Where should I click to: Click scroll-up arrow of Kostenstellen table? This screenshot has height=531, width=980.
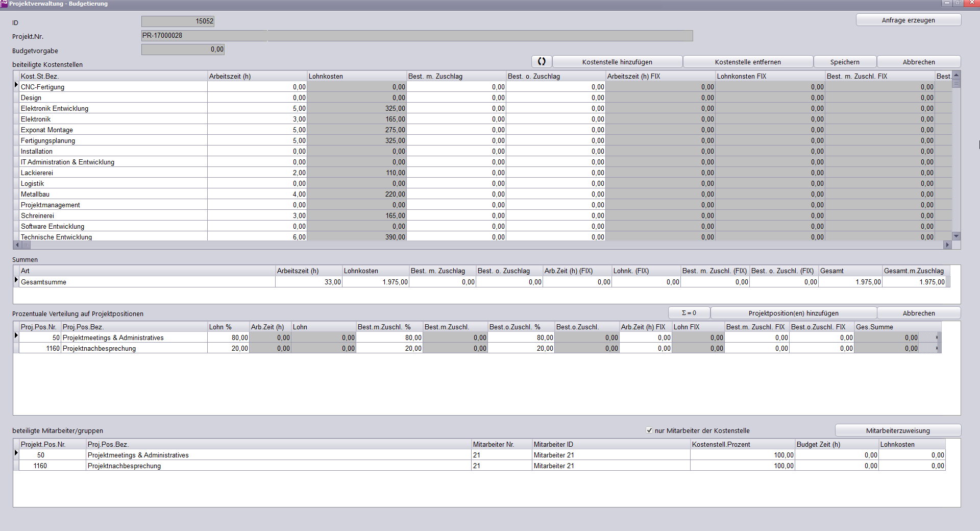957,75
